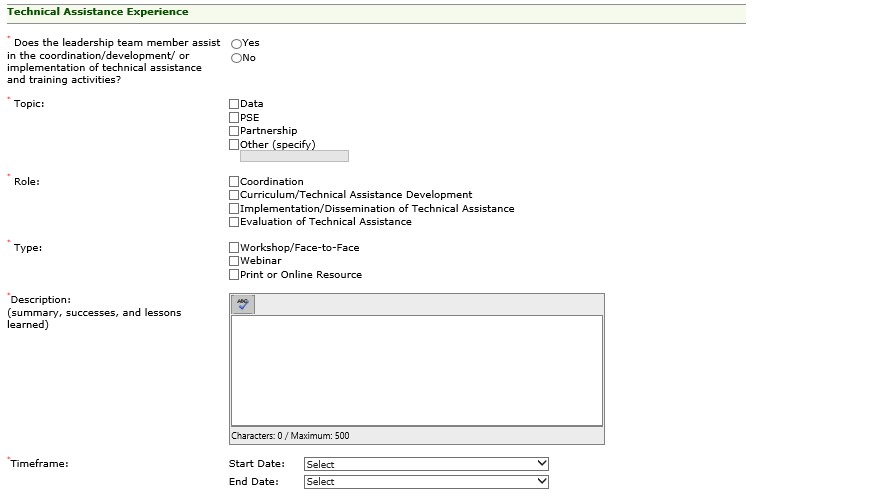
Task: Check the Workshop/Face-to-Face type checkbox
Action: click(x=234, y=248)
